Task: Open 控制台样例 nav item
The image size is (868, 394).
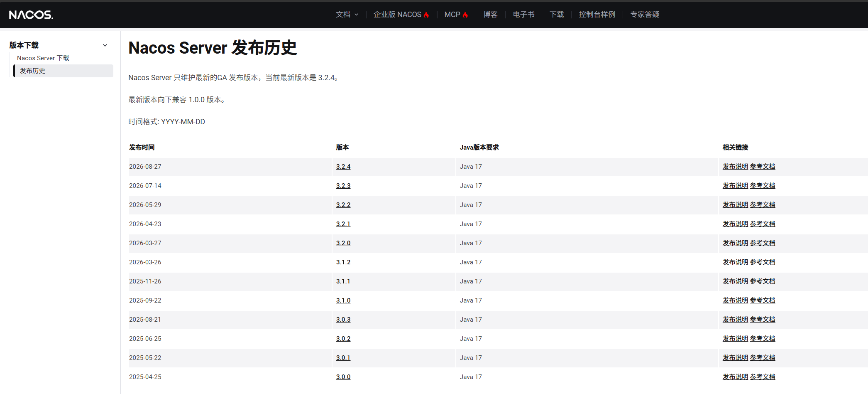Action: (x=597, y=15)
